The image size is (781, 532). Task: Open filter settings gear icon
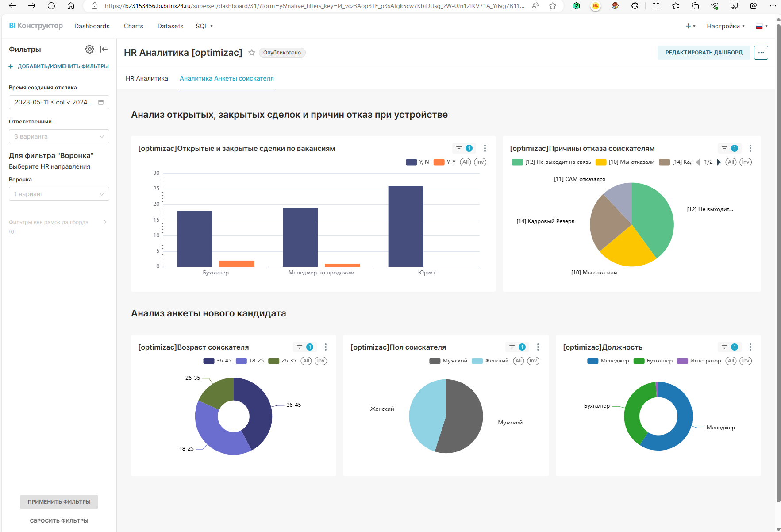click(90, 49)
